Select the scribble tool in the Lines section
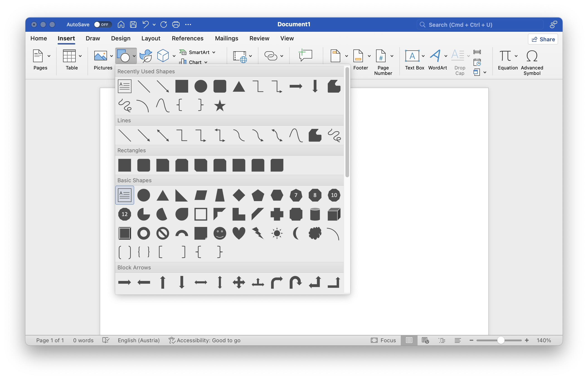The width and height of the screenshot is (588, 379). pos(334,135)
